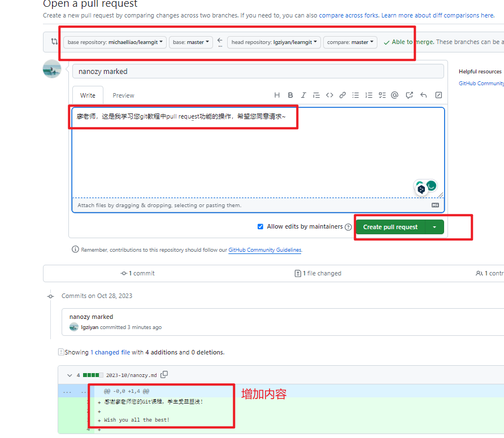Switch to the Write tab

88,95
